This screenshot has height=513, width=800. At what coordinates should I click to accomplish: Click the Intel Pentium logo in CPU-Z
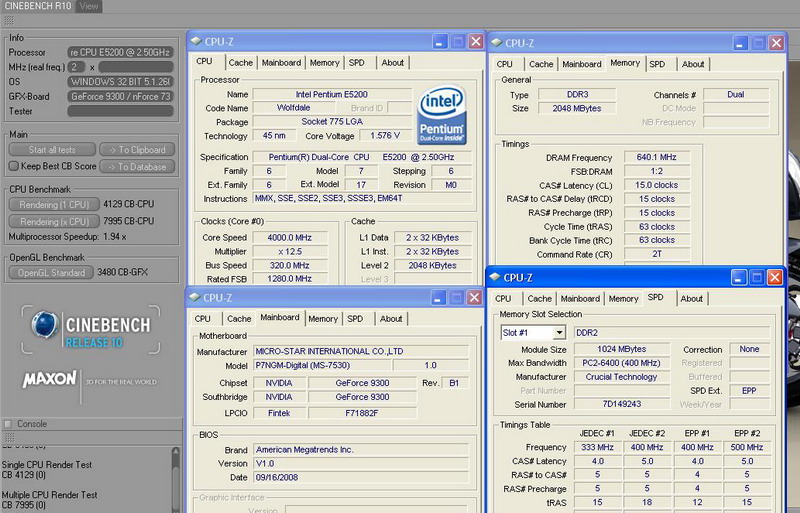442,115
